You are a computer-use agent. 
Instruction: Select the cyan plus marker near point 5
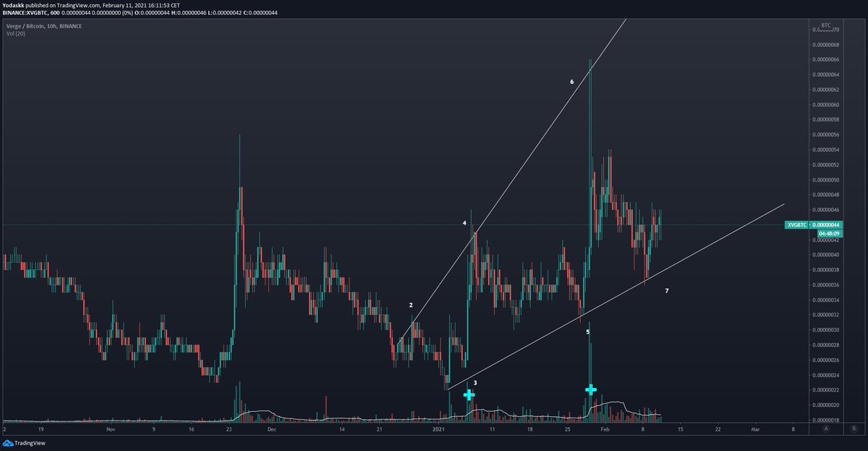click(x=591, y=389)
